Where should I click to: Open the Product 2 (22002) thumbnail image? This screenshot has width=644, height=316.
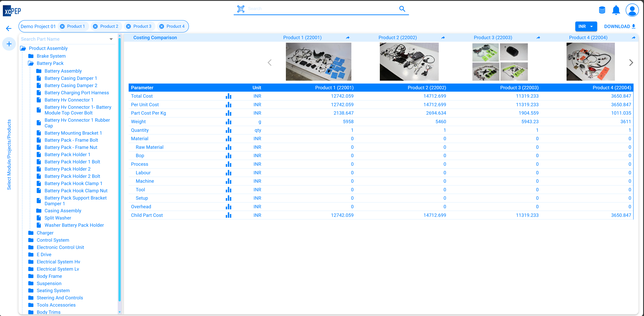(409, 62)
